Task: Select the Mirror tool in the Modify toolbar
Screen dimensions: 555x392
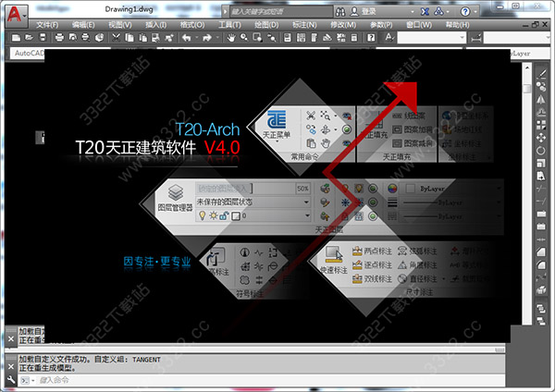Action: click(541, 100)
